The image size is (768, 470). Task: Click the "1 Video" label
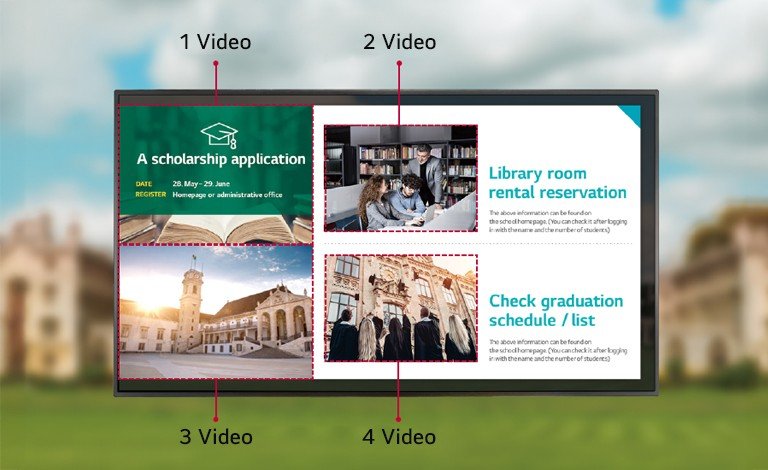pyautogui.click(x=215, y=42)
